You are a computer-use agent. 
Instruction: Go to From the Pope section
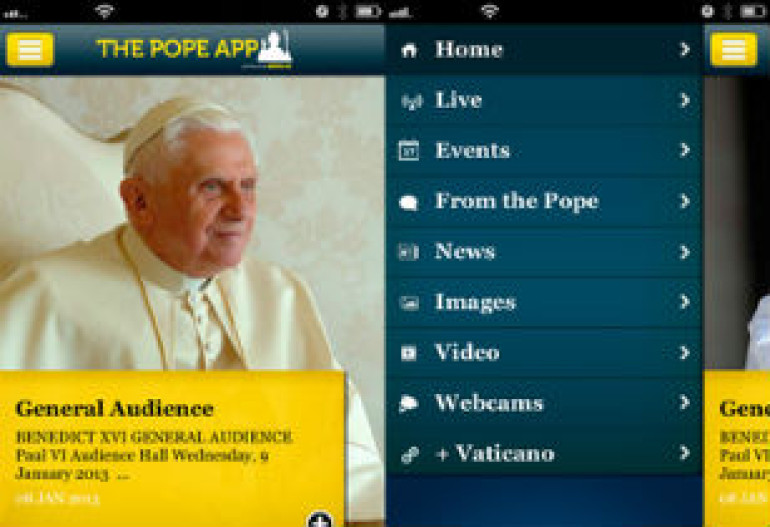click(544, 201)
